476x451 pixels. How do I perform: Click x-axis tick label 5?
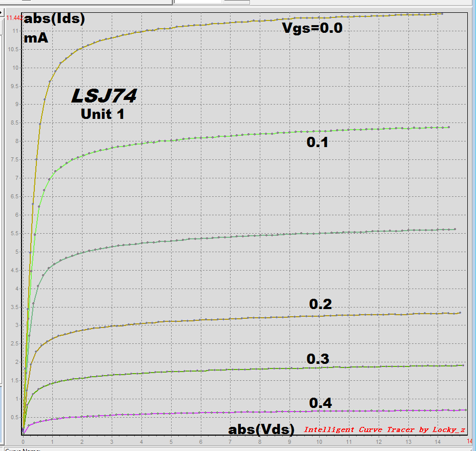(171, 442)
